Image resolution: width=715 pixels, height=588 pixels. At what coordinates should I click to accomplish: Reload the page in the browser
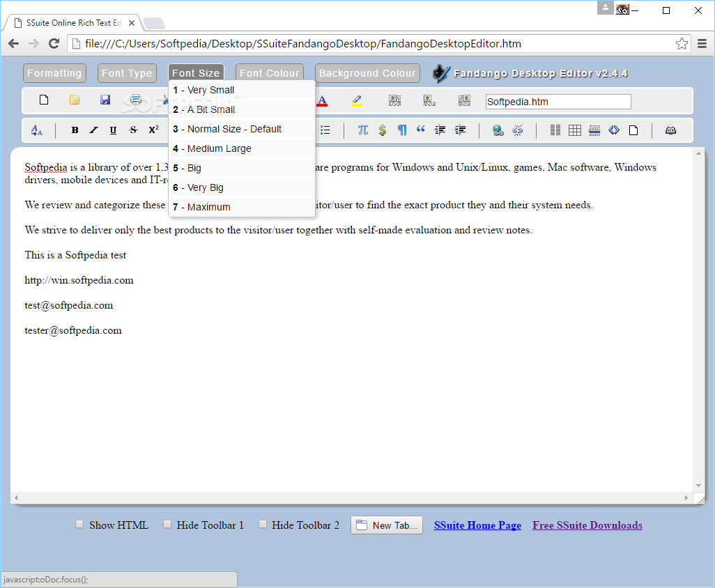coord(54,44)
